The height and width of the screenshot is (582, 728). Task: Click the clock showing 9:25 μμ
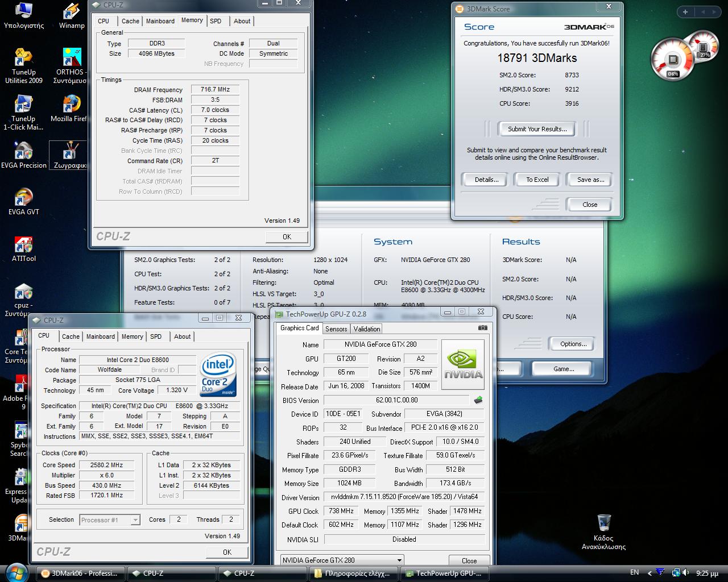pos(707,573)
